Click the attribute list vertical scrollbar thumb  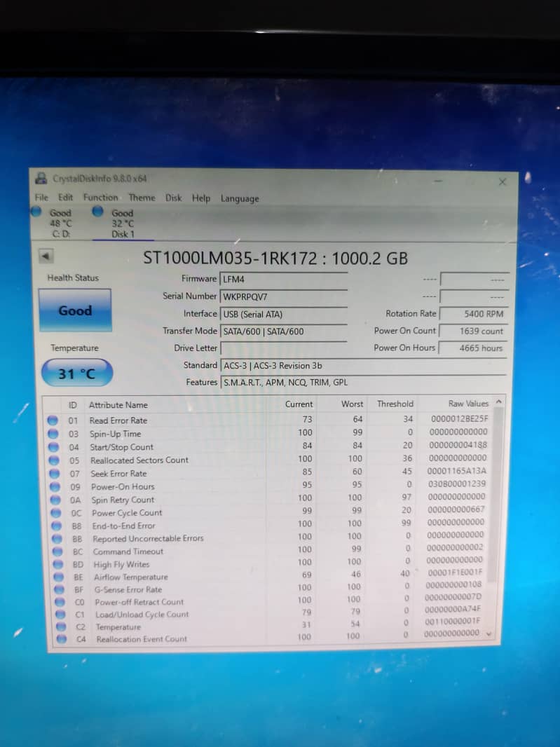pos(496,495)
